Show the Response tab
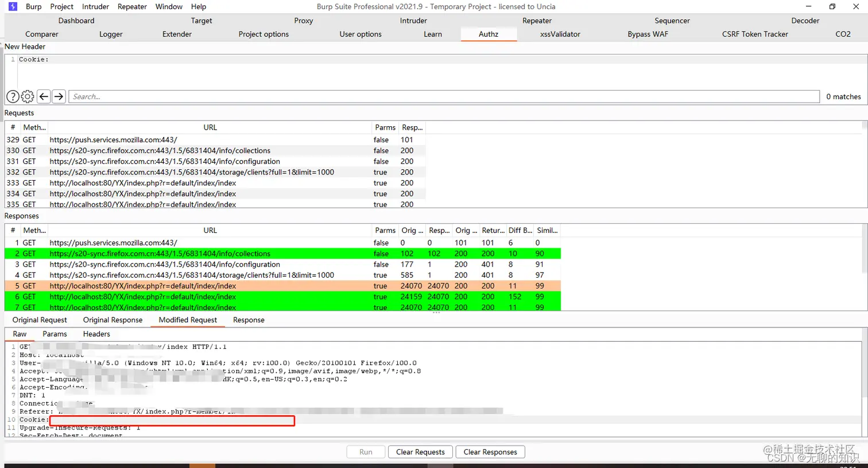This screenshot has width=868, height=468. 249,320
